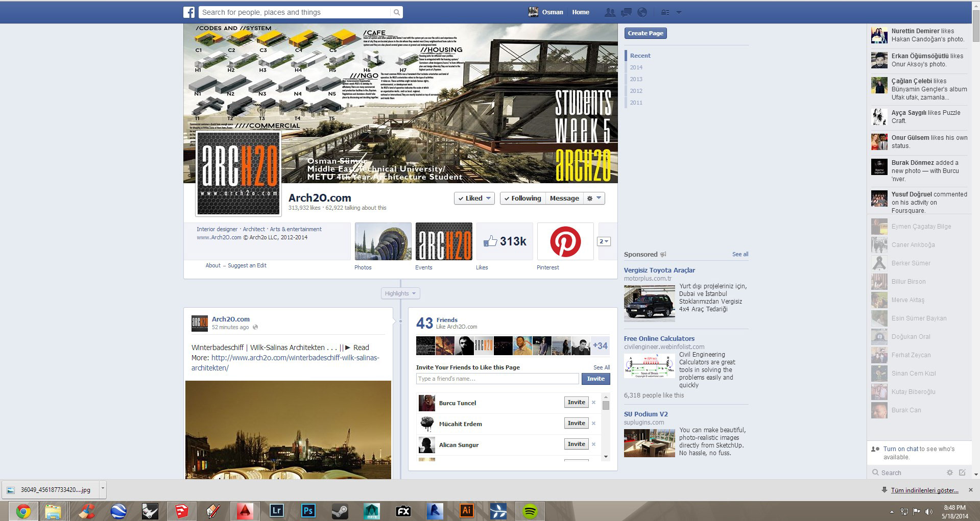Launch Illustrator from the taskbar
The image size is (980, 521).
coord(466,511)
